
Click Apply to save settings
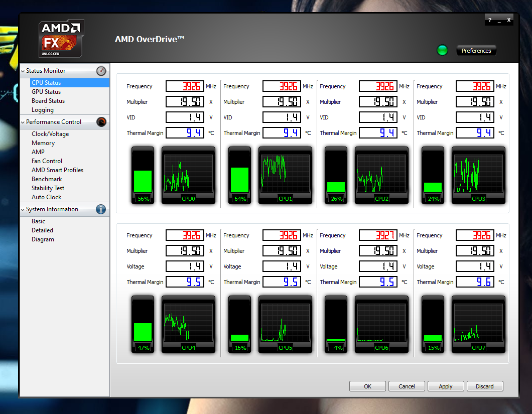point(446,386)
